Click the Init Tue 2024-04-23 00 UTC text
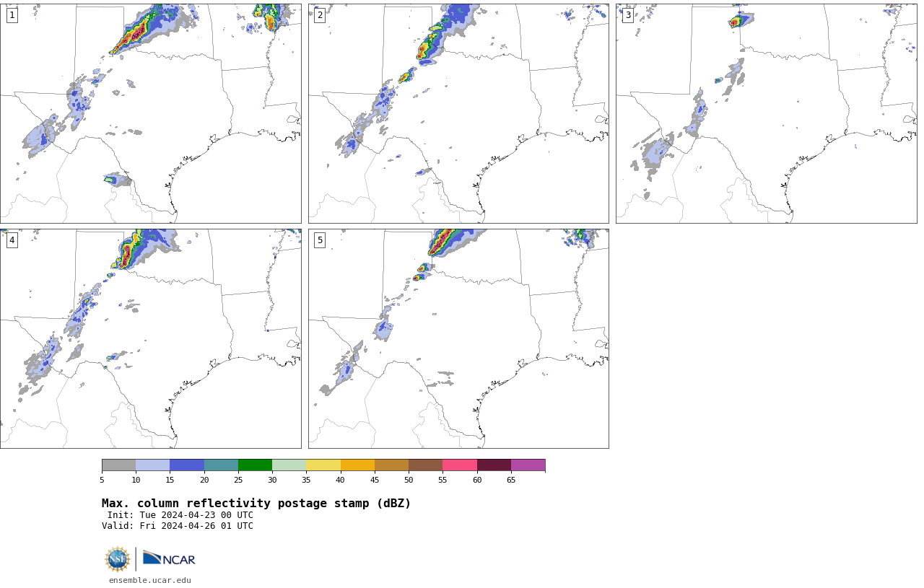 (180, 515)
